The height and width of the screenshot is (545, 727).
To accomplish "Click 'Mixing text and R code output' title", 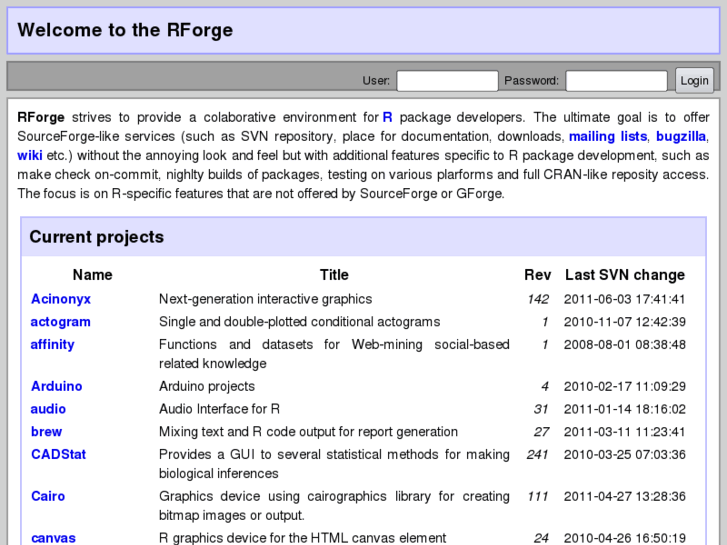I will coord(308,432).
